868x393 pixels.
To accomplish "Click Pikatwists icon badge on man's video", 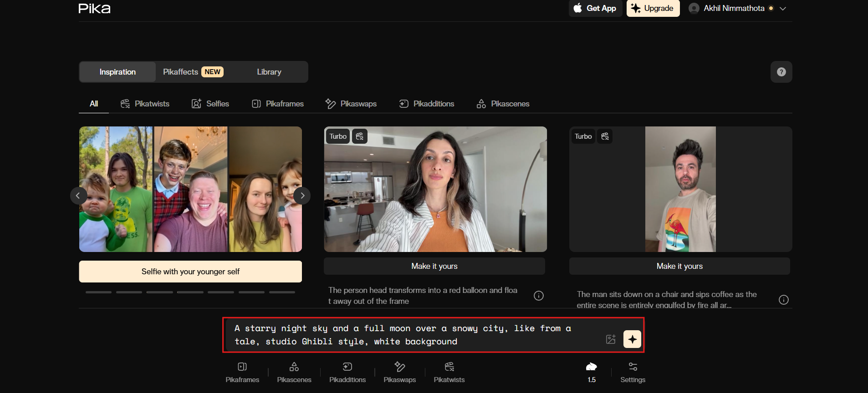I will (605, 136).
